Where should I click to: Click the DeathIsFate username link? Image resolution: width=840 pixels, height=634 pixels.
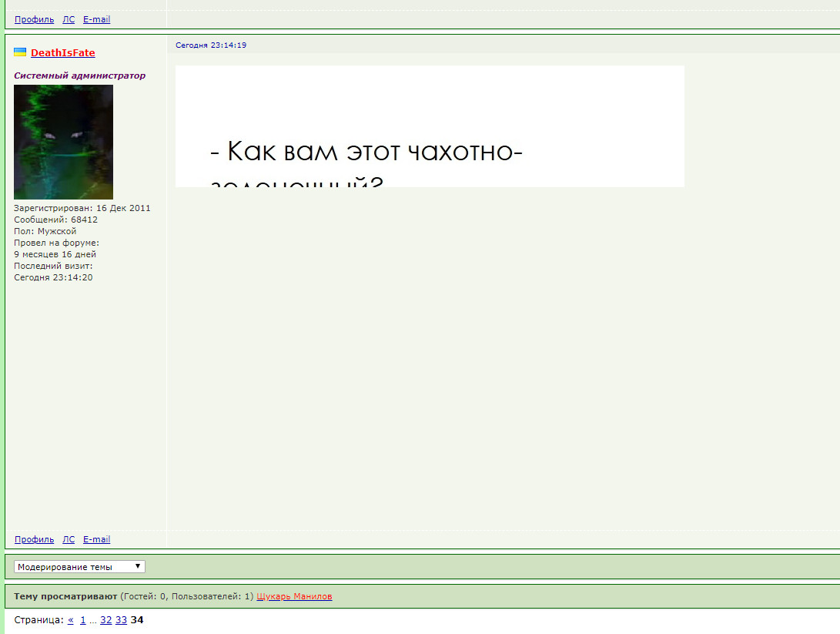coord(63,52)
